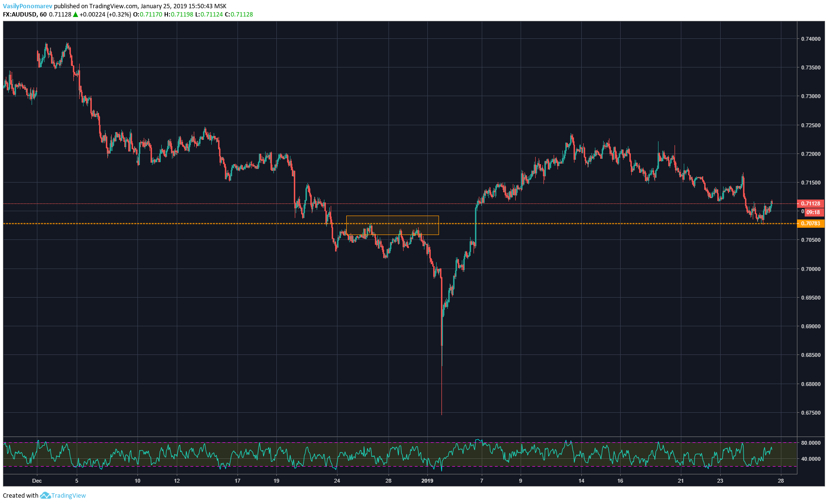
Task: Click the 0.73000 price axis label
Action: [x=811, y=96]
